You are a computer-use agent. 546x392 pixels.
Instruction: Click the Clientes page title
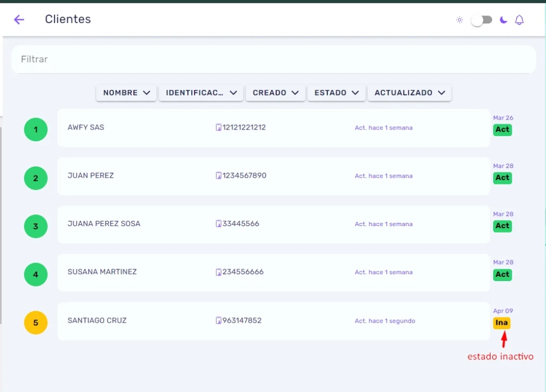(68, 19)
